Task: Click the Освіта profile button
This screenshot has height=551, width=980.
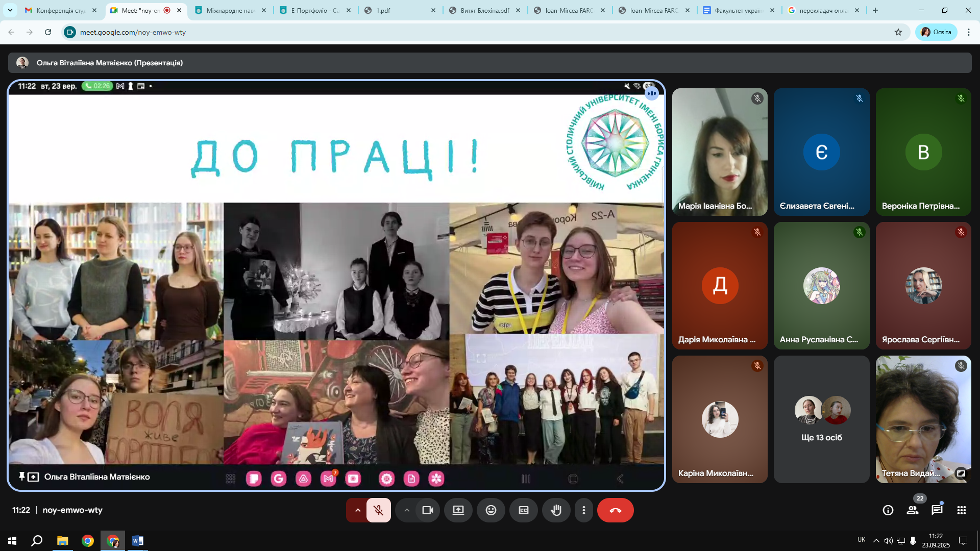Action: point(936,32)
